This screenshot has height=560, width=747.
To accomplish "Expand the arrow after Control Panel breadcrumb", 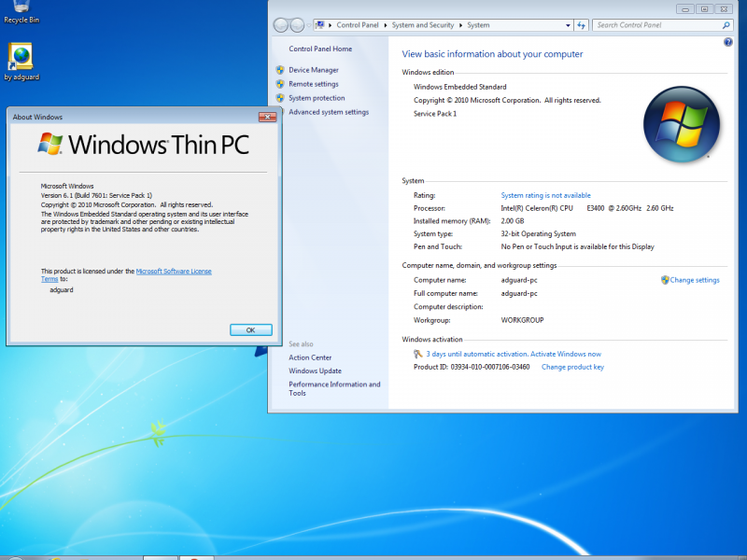I will (386, 25).
